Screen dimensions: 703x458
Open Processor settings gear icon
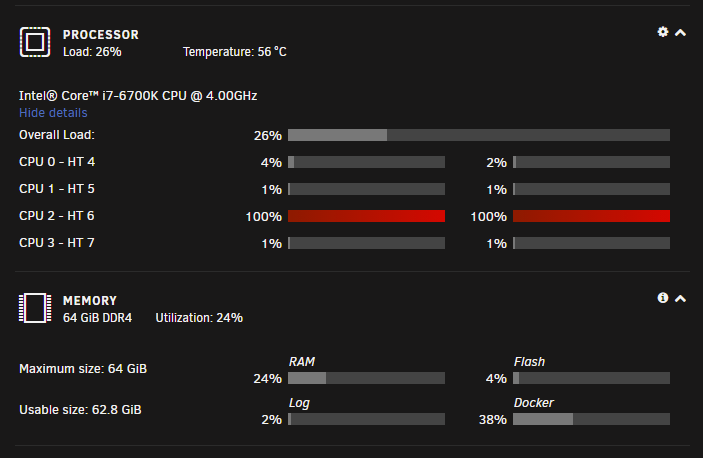pos(663,32)
